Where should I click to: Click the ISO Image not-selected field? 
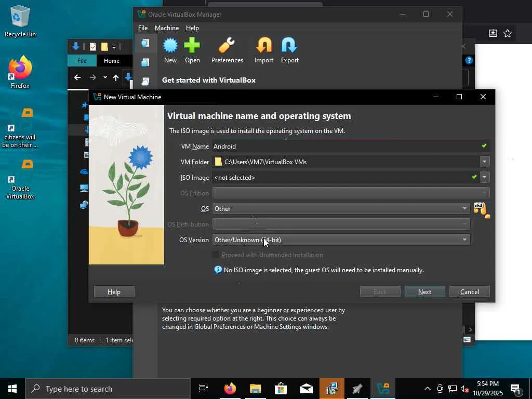[346, 178]
